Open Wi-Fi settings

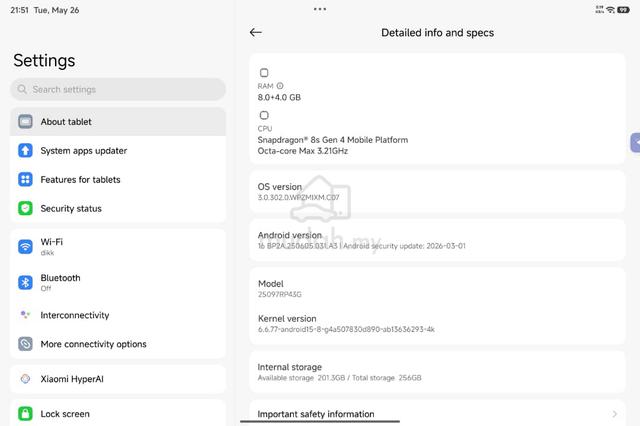click(118, 246)
